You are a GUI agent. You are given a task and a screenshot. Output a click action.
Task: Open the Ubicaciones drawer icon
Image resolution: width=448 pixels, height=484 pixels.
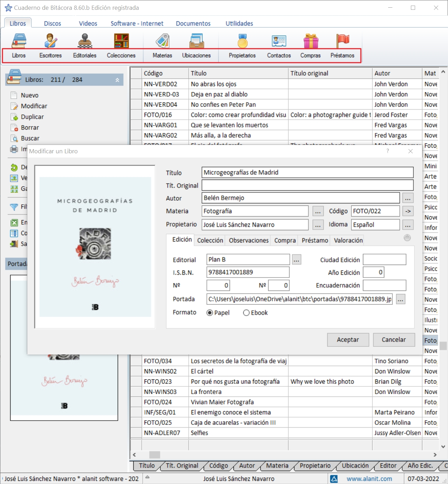pyautogui.click(x=196, y=41)
